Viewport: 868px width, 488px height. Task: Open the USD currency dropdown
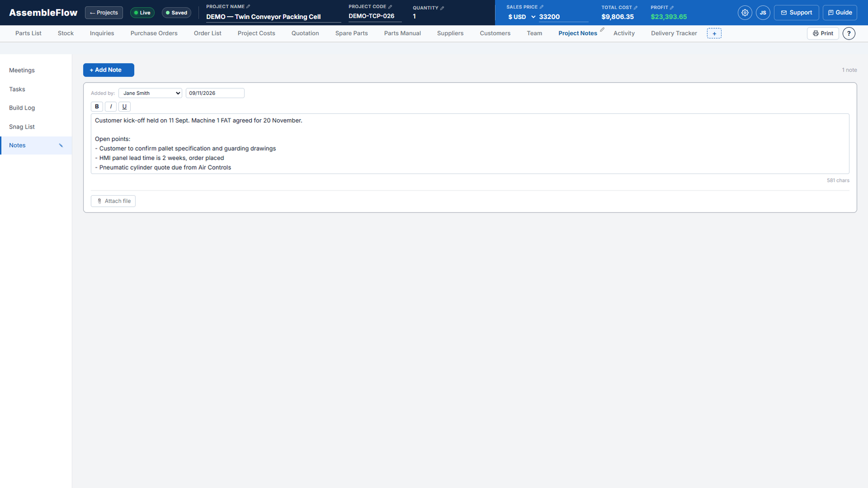(521, 17)
